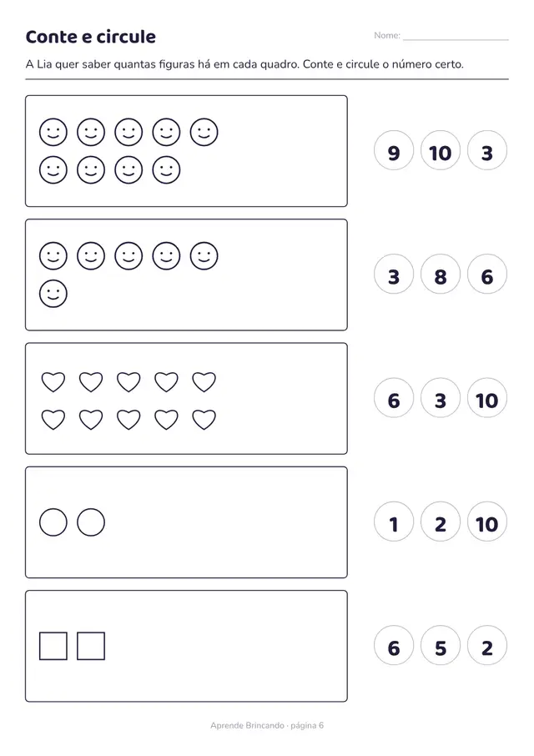The width and height of the screenshot is (534, 756).
Task: Click the first heart in the top row
Action: (53, 382)
